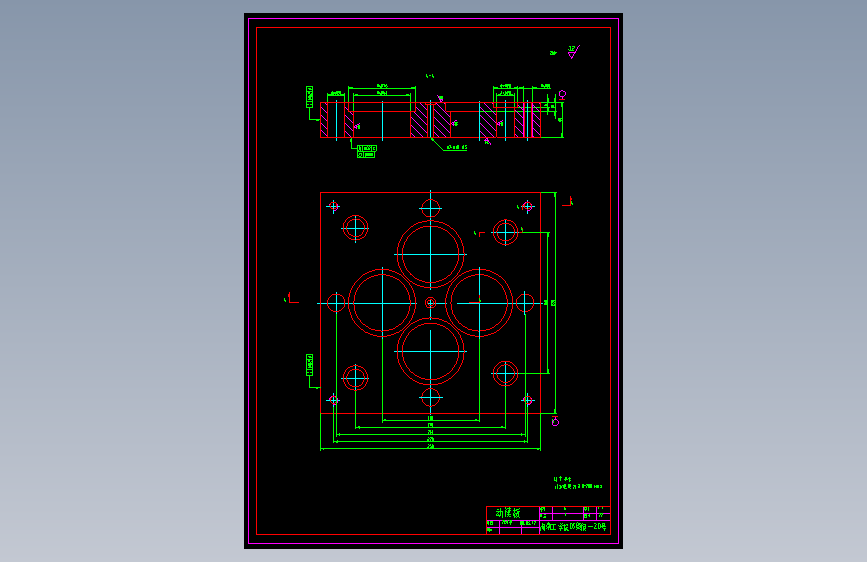Pick the top-right corner screw hole
This screenshot has width=867, height=562.
[x=527, y=206]
